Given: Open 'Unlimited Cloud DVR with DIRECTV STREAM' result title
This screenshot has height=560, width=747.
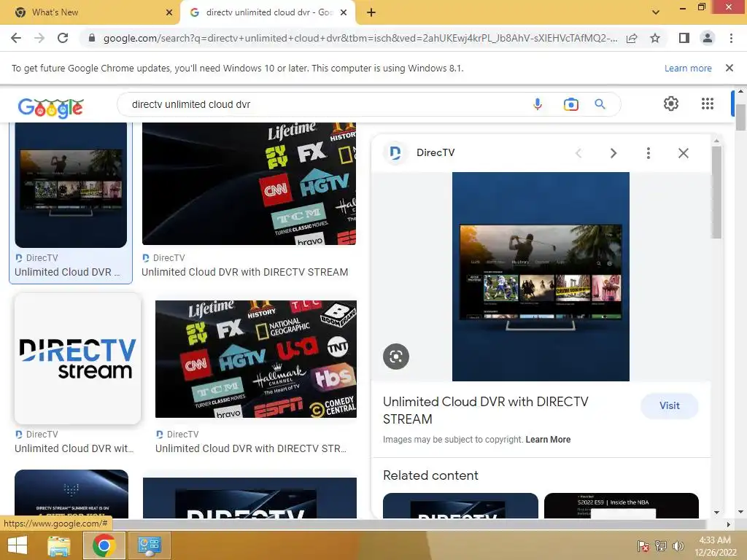Looking at the screenshot, I should [244, 272].
